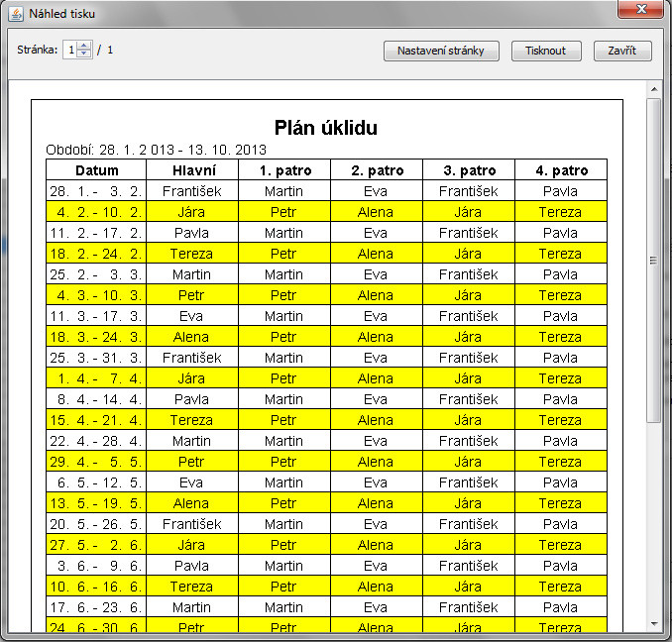Screen dimensions: 672x642
Task: Click date cell 20. 5. - 26. 5.
Action: [96, 524]
